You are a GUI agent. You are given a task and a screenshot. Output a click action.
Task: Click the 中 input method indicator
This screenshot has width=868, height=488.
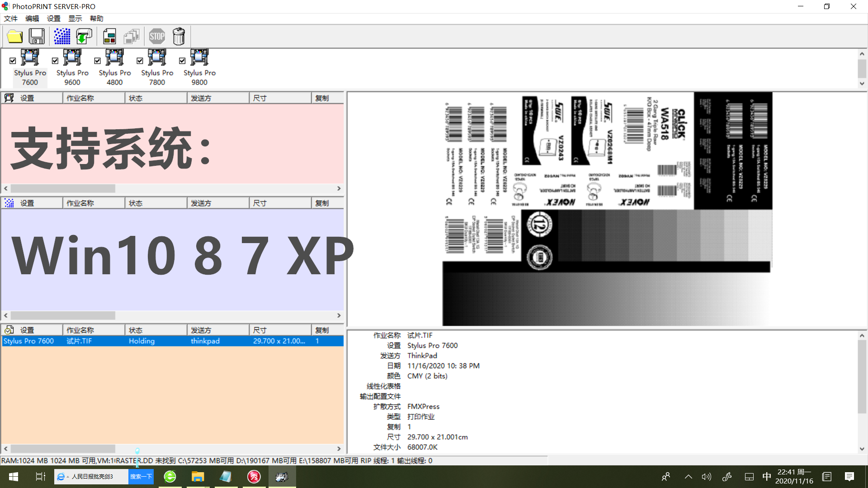[766, 476]
